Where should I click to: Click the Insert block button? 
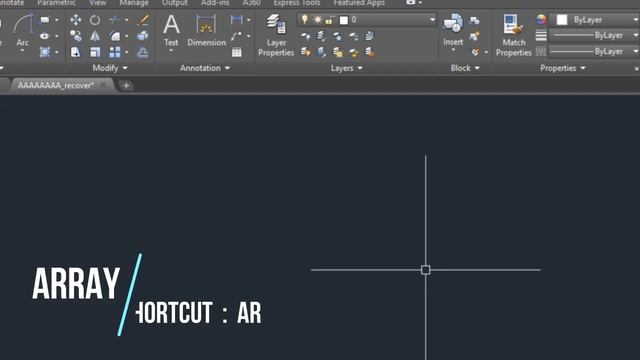[x=453, y=29]
